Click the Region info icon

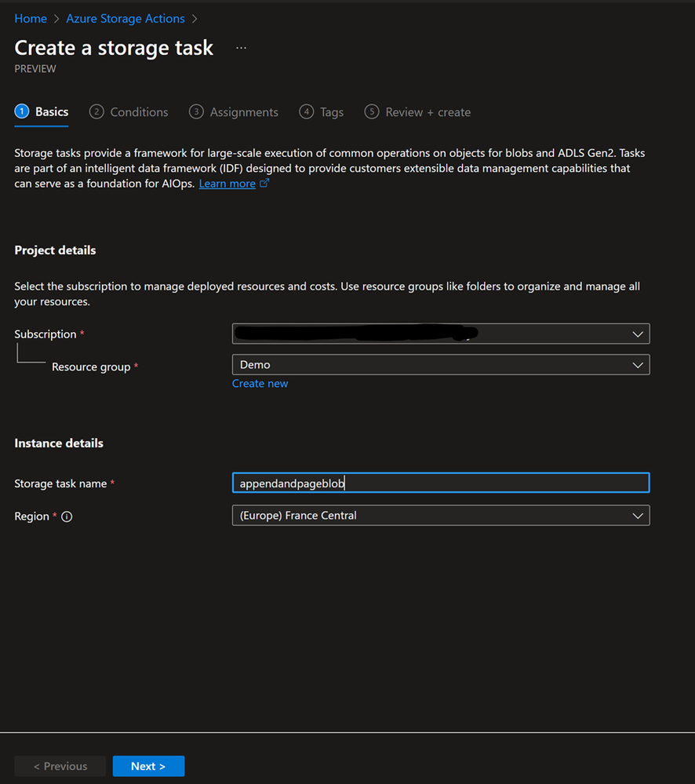[67, 516]
